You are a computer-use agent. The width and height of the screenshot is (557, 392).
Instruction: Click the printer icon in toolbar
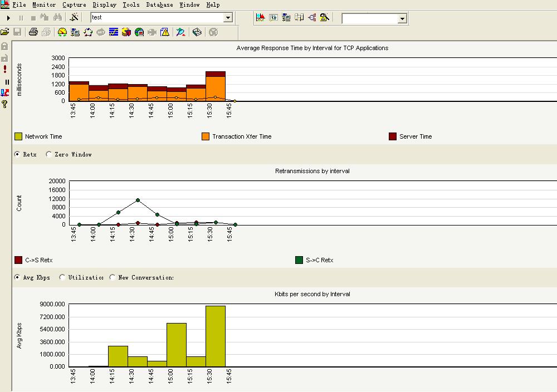click(33, 32)
